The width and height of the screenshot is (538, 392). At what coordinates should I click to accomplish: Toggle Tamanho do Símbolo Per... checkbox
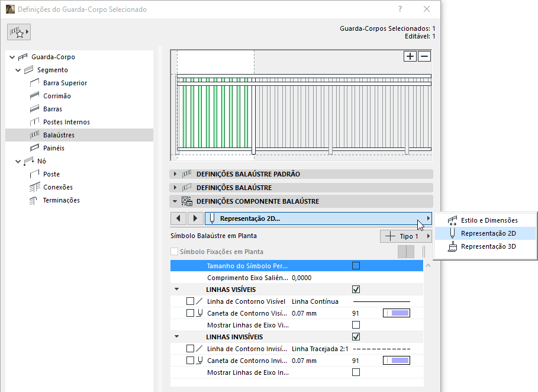click(x=356, y=266)
